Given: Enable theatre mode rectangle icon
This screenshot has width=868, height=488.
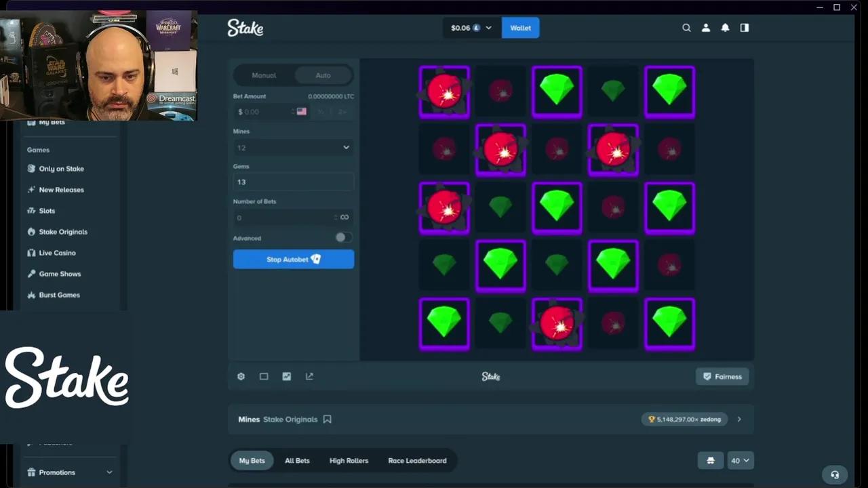Looking at the screenshot, I should 264,377.
